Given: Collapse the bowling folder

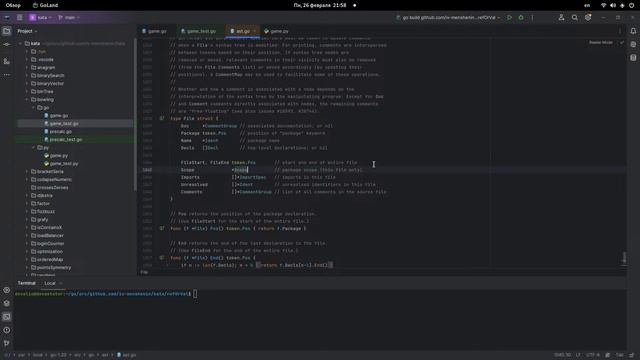Looking at the screenshot, I should 27,100.
